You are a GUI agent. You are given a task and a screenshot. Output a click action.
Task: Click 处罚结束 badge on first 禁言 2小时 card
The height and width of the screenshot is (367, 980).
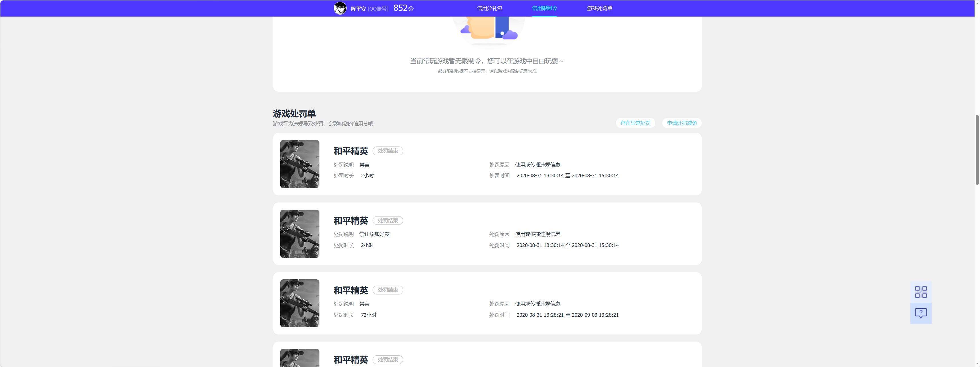click(388, 151)
